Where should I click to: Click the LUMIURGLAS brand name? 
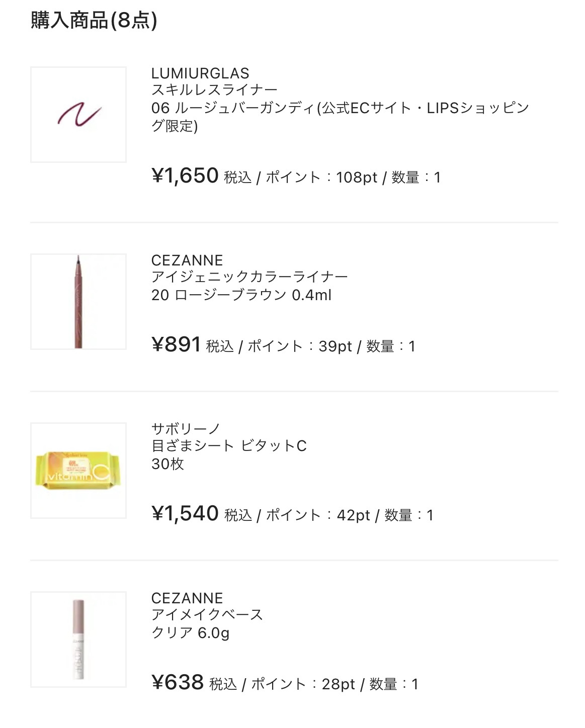click(x=200, y=73)
